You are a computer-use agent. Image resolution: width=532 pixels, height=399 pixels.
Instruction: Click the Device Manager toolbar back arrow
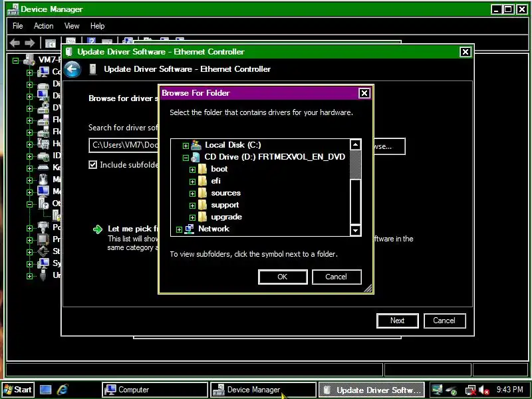coord(15,43)
